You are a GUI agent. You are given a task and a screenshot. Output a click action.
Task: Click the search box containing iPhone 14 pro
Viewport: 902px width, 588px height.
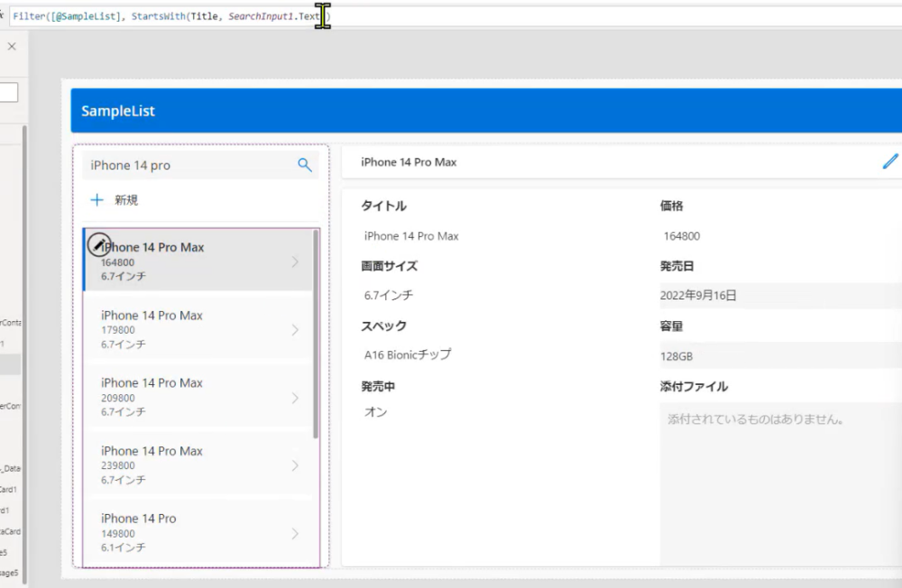(200, 165)
